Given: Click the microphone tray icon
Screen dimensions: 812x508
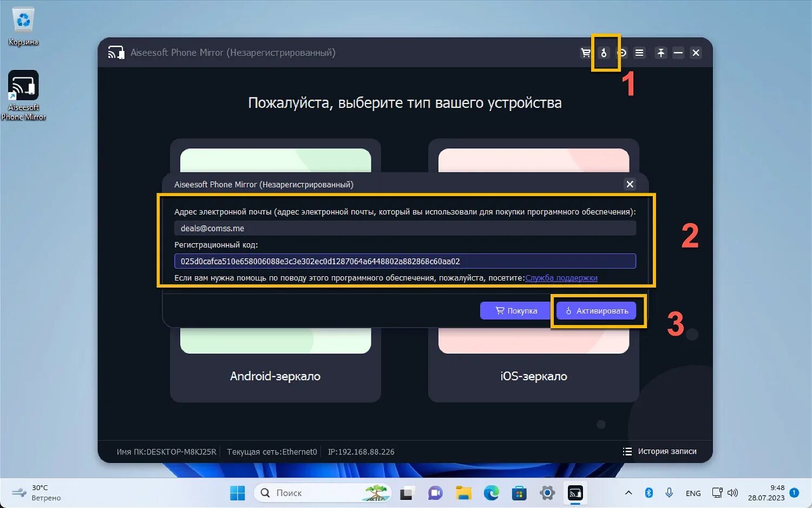Looking at the screenshot, I should point(669,493).
